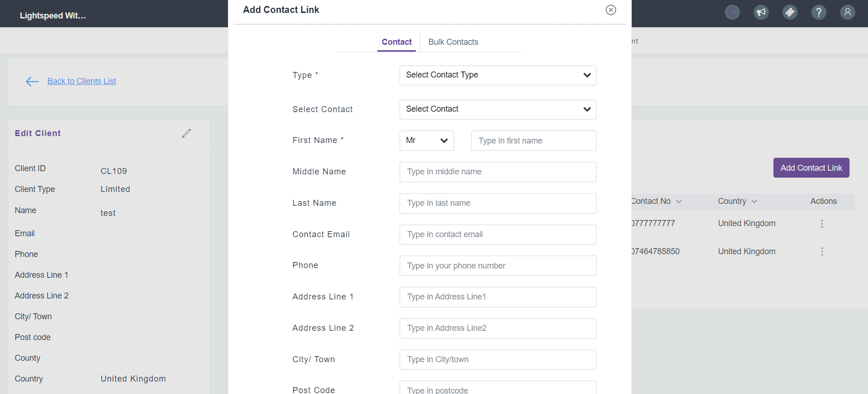Open the help question mark icon
The image size is (868, 394).
819,12
